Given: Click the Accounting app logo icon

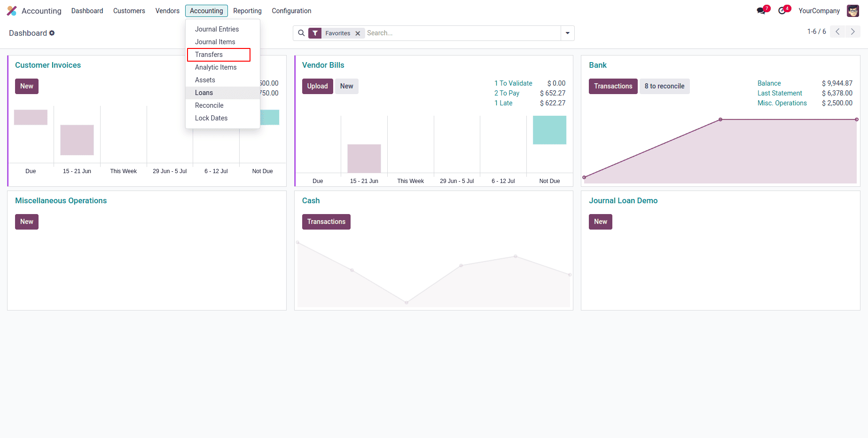Looking at the screenshot, I should click(11, 10).
